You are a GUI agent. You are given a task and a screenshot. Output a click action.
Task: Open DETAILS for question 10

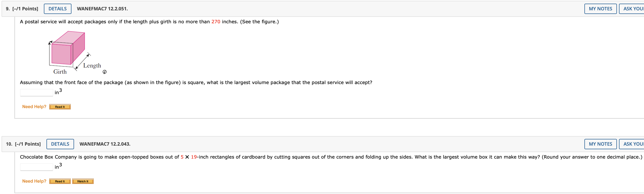coord(60,144)
